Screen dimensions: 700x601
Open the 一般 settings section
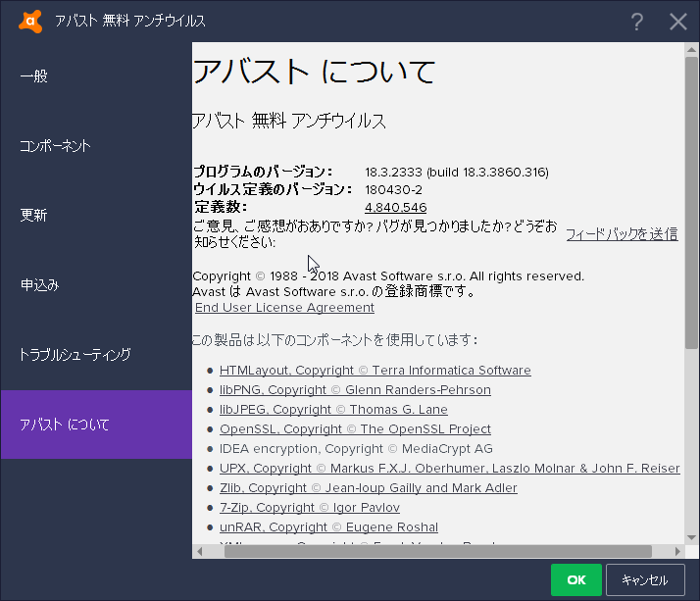pos(96,76)
